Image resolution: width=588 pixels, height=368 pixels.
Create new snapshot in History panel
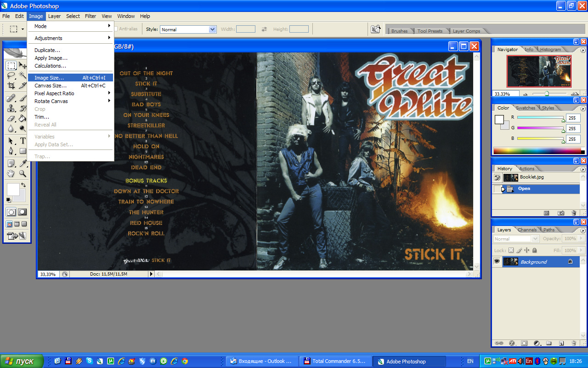[561, 213]
